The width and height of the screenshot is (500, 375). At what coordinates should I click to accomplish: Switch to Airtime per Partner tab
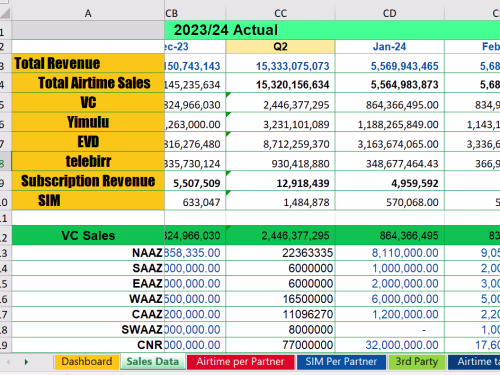click(240, 362)
